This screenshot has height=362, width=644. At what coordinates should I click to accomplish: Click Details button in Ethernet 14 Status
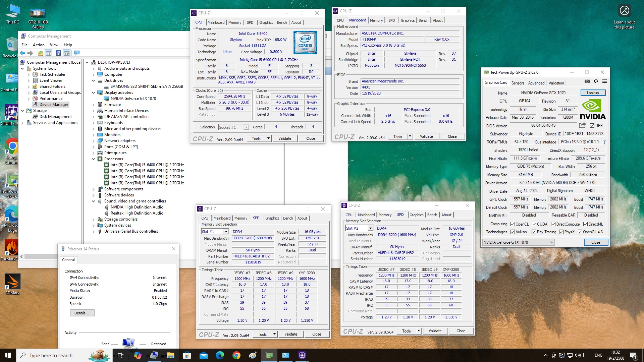[82, 313]
